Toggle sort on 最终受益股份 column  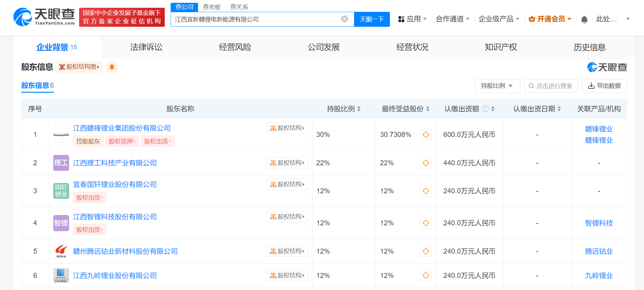[x=428, y=109]
